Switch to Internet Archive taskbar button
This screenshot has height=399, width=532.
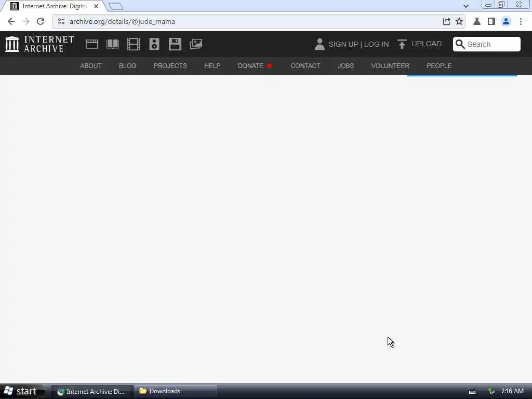(91, 392)
